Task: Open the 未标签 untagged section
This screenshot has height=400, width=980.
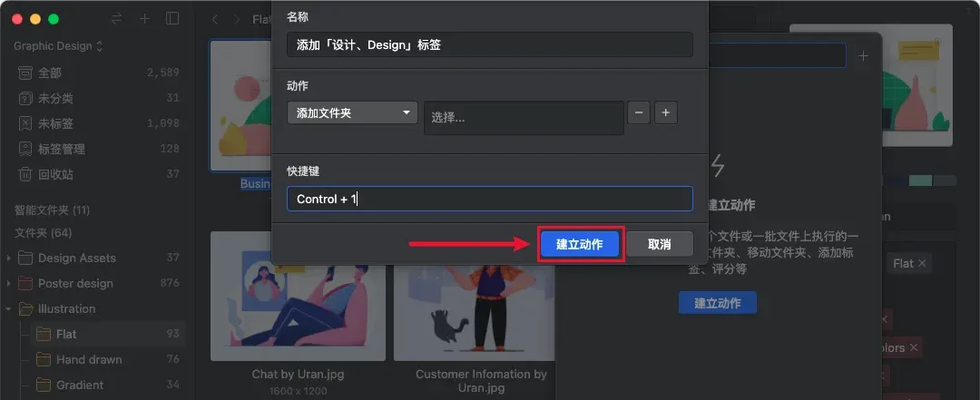Action: tap(98, 123)
